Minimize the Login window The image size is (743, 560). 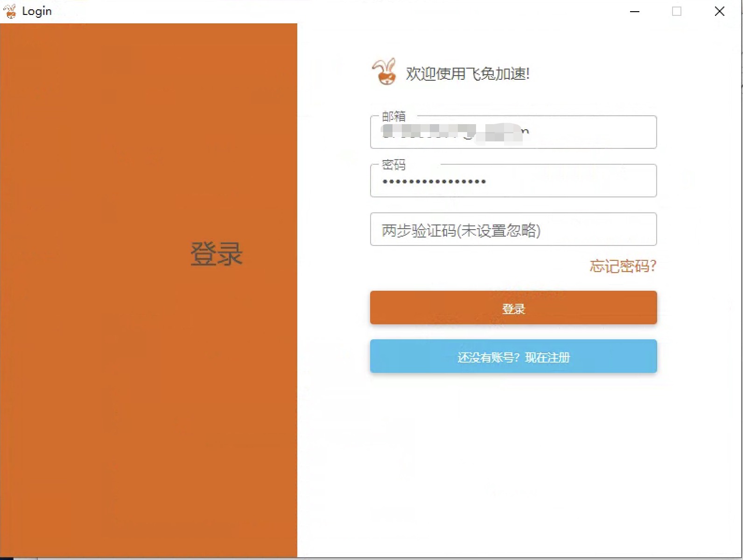[x=634, y=11]
